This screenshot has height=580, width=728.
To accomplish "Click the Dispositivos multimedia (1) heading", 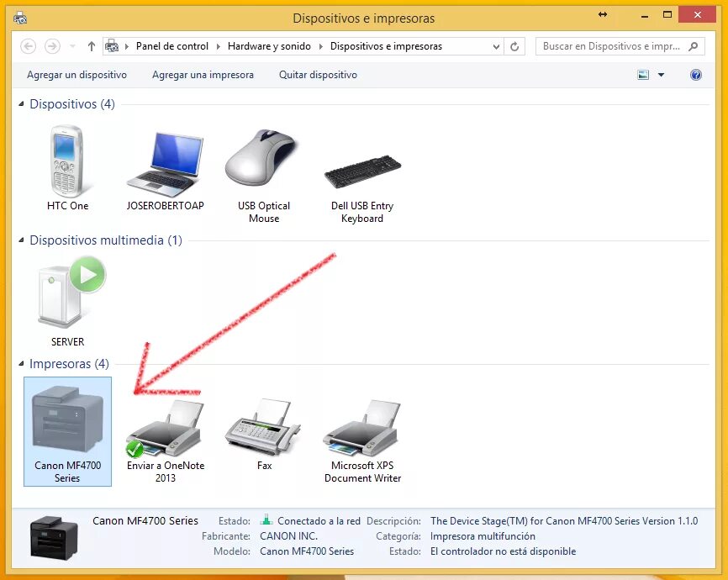I will (x=106, y=240).
